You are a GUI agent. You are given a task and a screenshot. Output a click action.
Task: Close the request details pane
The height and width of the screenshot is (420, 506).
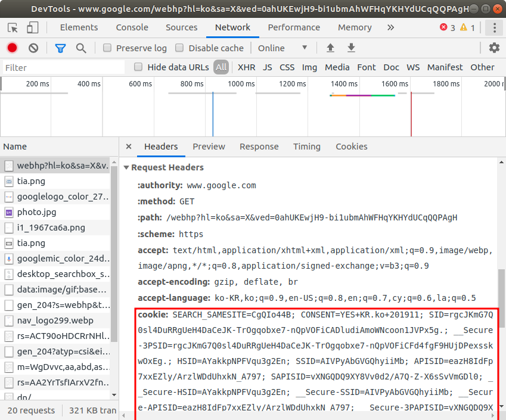tap(128, 147)
